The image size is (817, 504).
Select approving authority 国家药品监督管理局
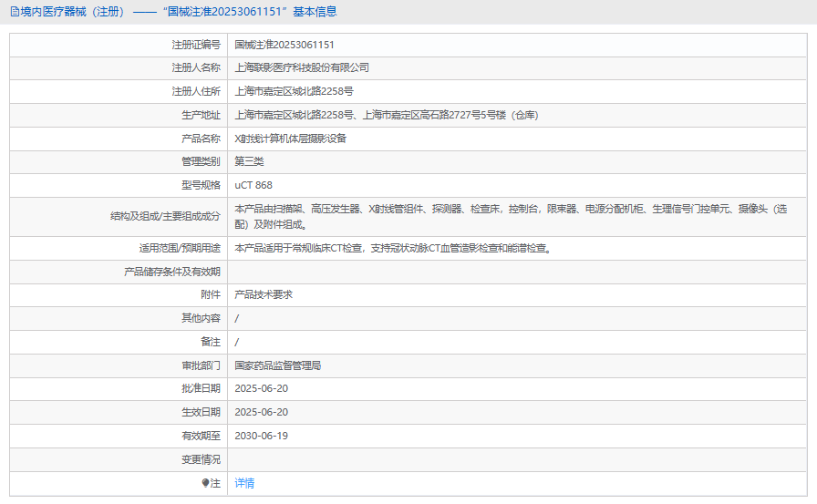click(278, 365)
